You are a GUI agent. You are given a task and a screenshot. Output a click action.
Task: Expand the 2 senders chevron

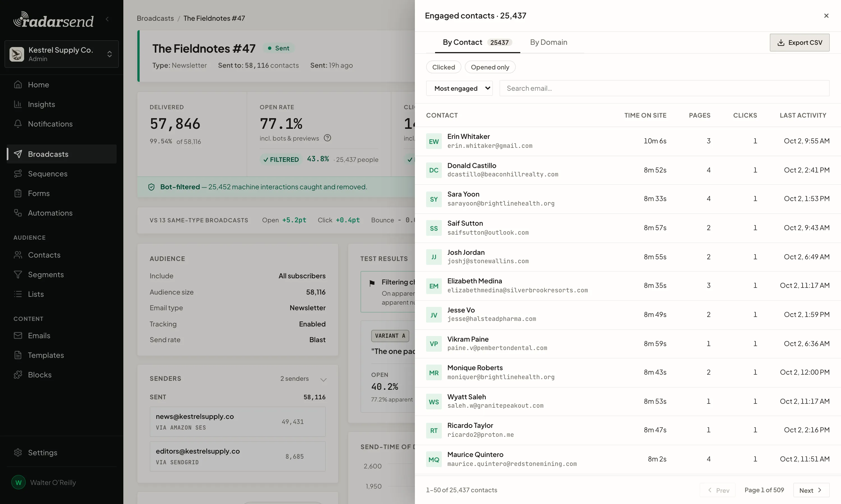323,379
